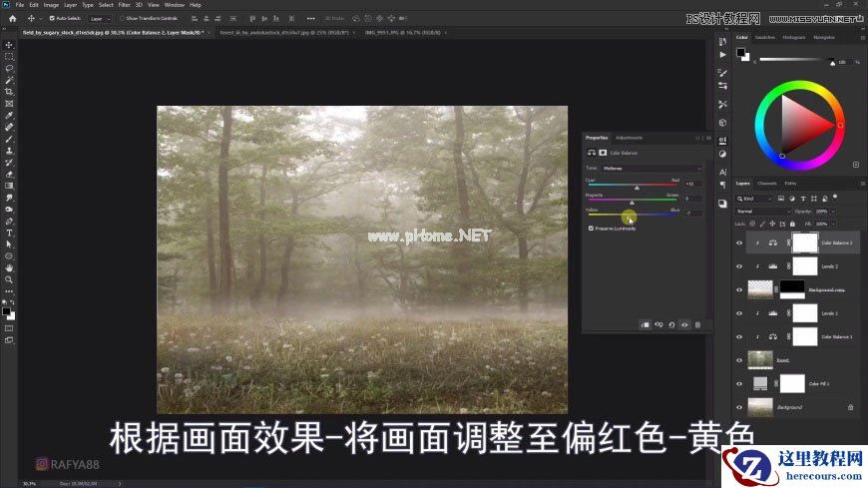Viewport: 868px width, 488px height.
Task: Select the Eyedropper tool
Action: (x=9, y=115)
